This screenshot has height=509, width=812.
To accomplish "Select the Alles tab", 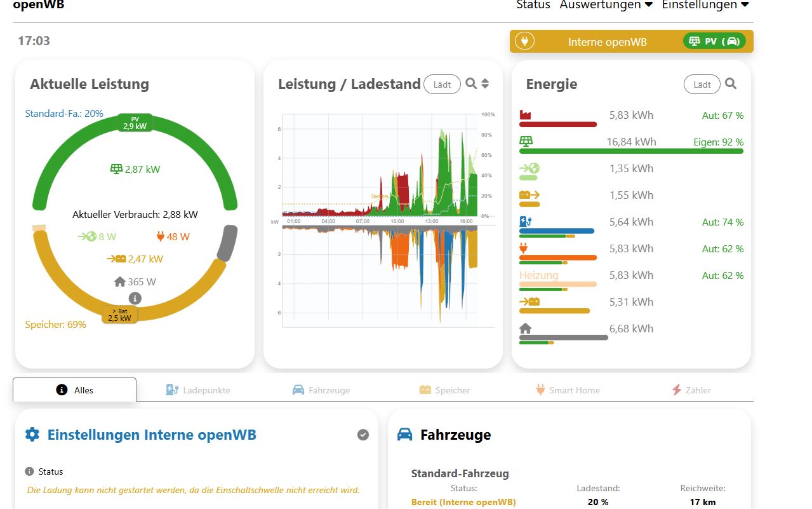I will [x=74, y=390].
